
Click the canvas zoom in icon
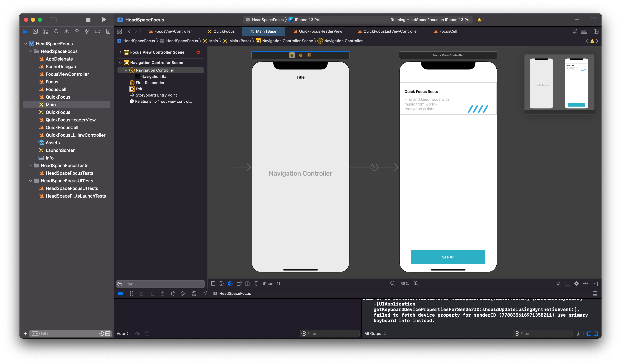(x=416, y=284)
